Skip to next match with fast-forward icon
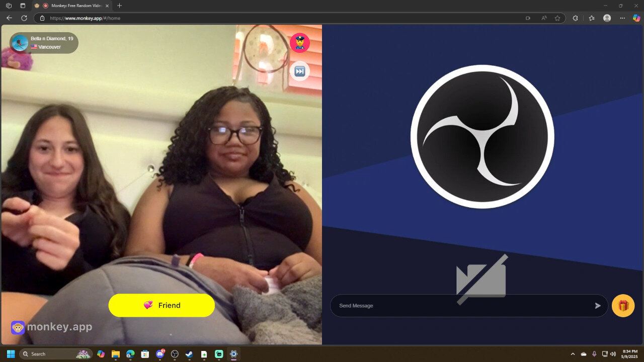Screen dimensions: 644x362 point(299,71)
